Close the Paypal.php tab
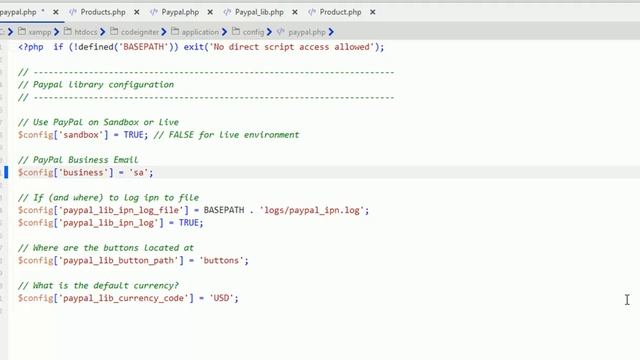 point(210,12)
